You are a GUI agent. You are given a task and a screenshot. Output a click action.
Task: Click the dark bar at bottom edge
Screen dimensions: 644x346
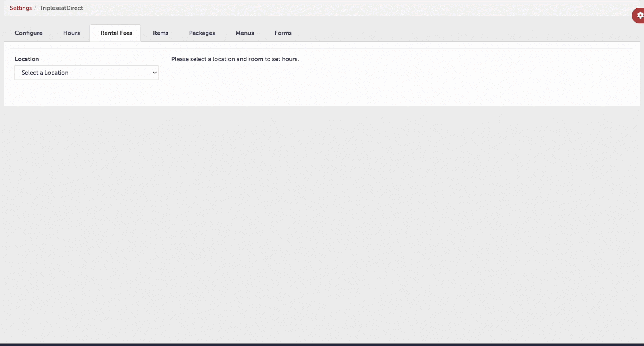[322, 344]
